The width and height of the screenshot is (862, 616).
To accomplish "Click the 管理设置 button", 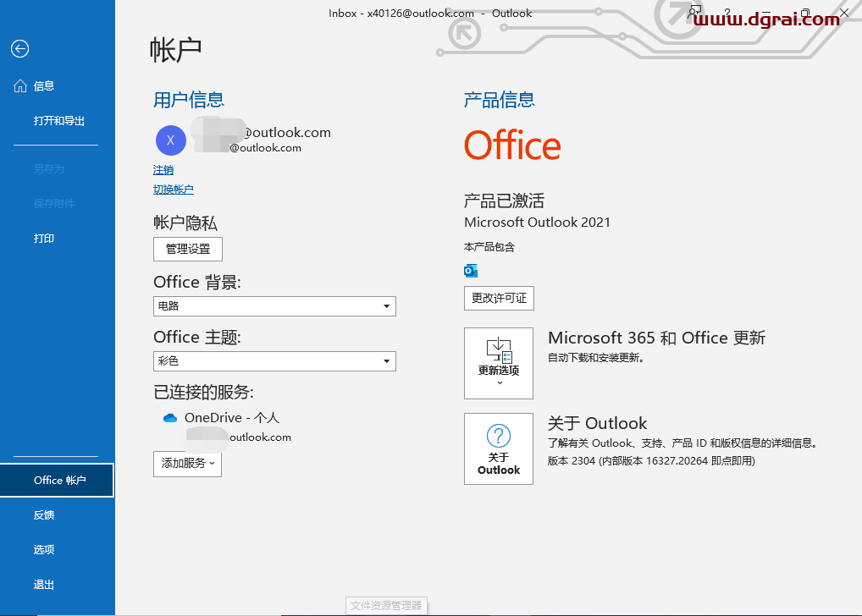I will pyautogui.click(x=188, y=249).
